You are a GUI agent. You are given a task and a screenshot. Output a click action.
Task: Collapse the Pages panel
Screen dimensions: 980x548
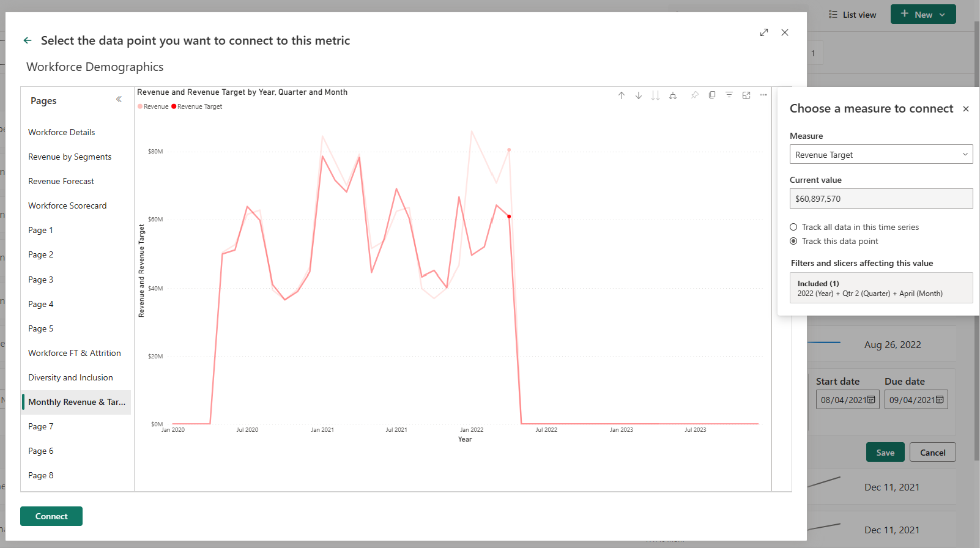tap(119, 99)
